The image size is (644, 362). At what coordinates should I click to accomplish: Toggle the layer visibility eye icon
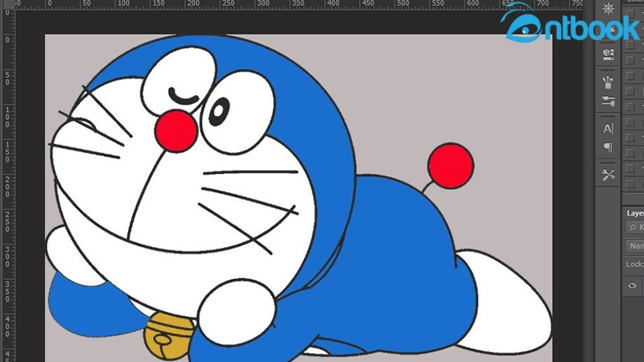tap(632, 286)
